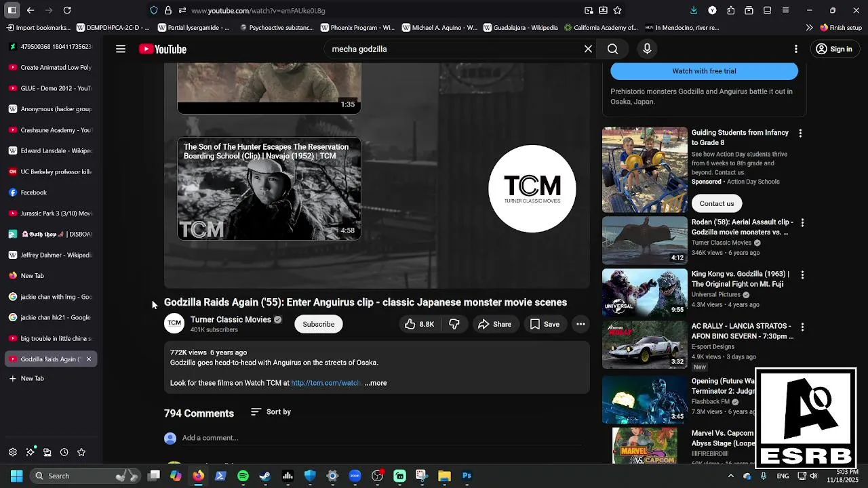The image size is (868, 488).
Task: Show hidden system tray icons
Action: pos(731,476)
